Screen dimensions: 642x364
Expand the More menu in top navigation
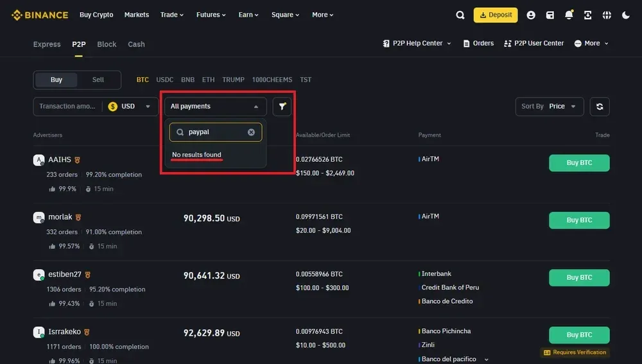coord(323,15)
